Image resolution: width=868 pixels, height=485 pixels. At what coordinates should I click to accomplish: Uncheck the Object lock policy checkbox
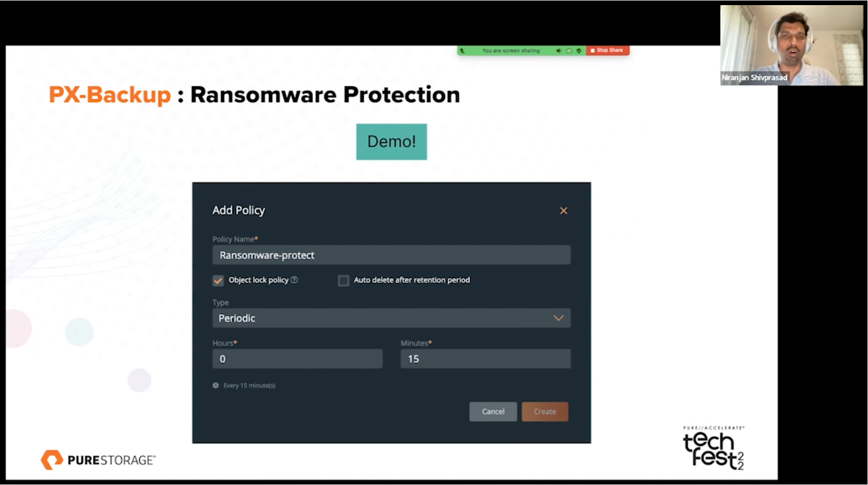coord(218,281)
